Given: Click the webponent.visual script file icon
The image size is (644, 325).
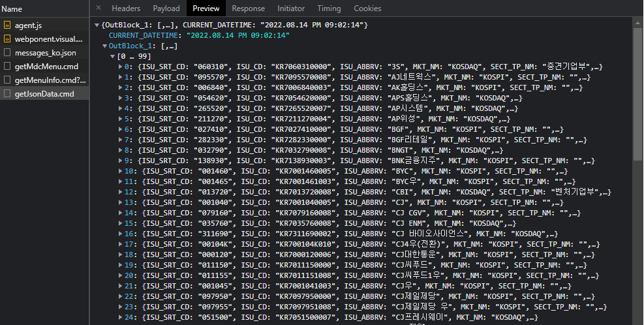Looking at the screenshot, I should (x=7, y=39).
